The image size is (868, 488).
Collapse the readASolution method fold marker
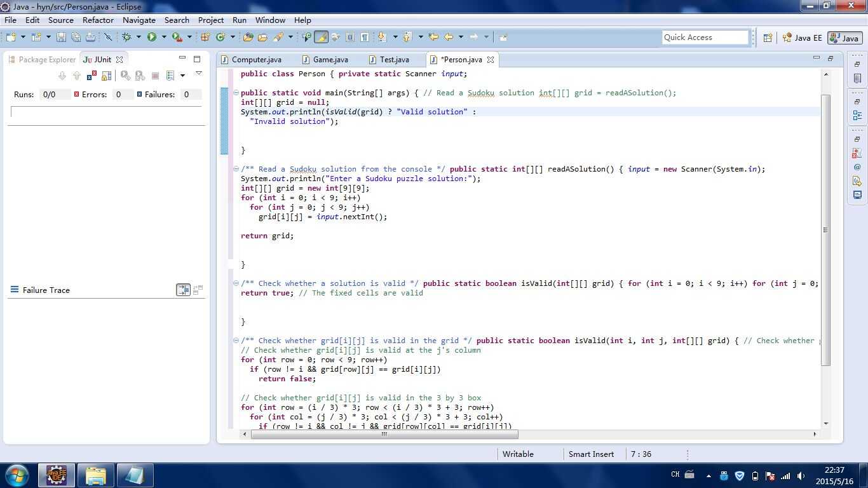[x=236, y=169]
